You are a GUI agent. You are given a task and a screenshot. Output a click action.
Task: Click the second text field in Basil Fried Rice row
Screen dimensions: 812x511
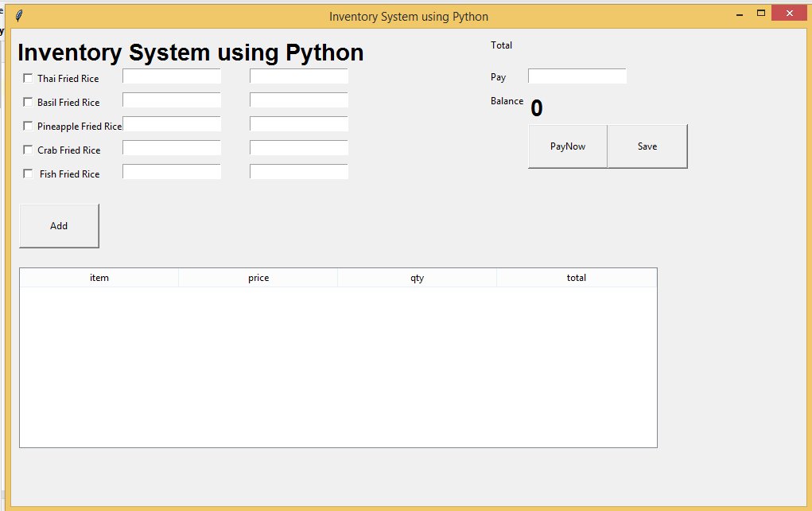tap(299, 100)
